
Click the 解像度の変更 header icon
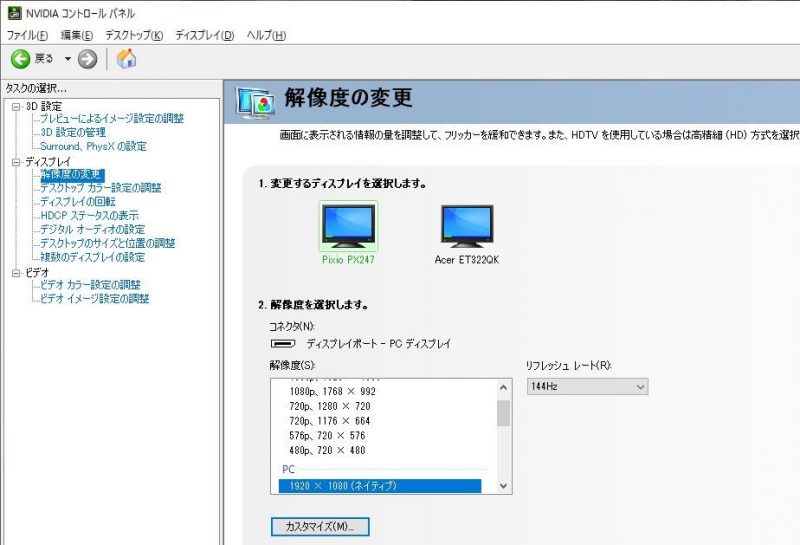tap(256, 103)
